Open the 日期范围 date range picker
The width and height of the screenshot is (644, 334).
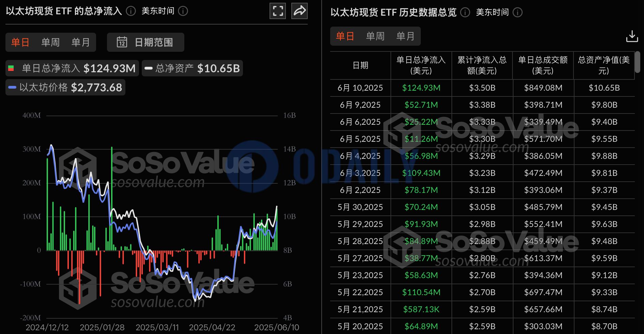145,42
